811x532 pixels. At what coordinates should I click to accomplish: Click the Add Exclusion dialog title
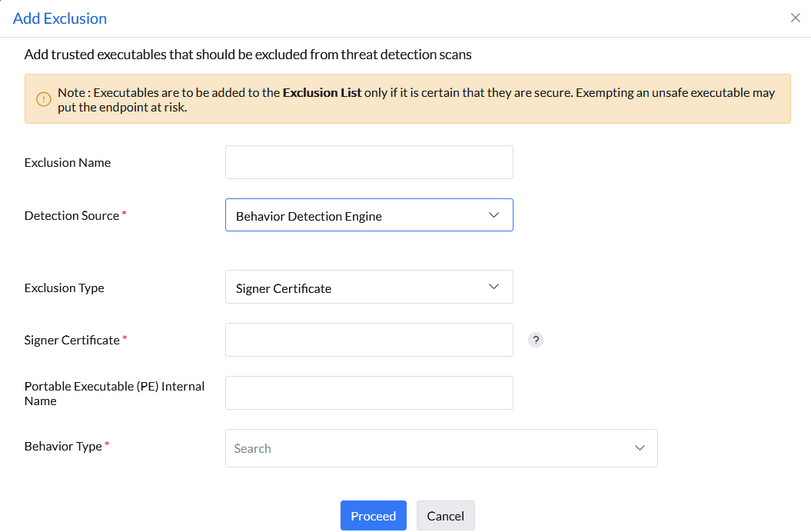pos(60,18)
